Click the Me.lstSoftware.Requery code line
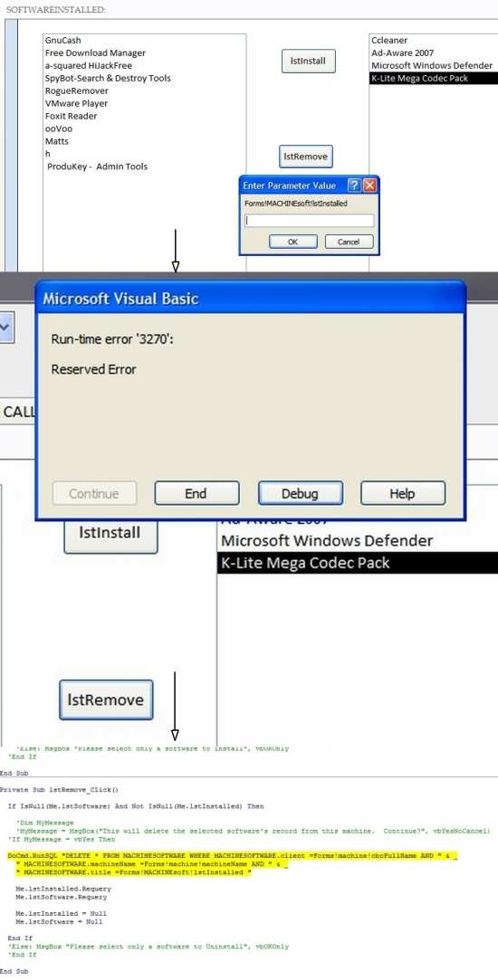498x980 pixels. point(62,897)
